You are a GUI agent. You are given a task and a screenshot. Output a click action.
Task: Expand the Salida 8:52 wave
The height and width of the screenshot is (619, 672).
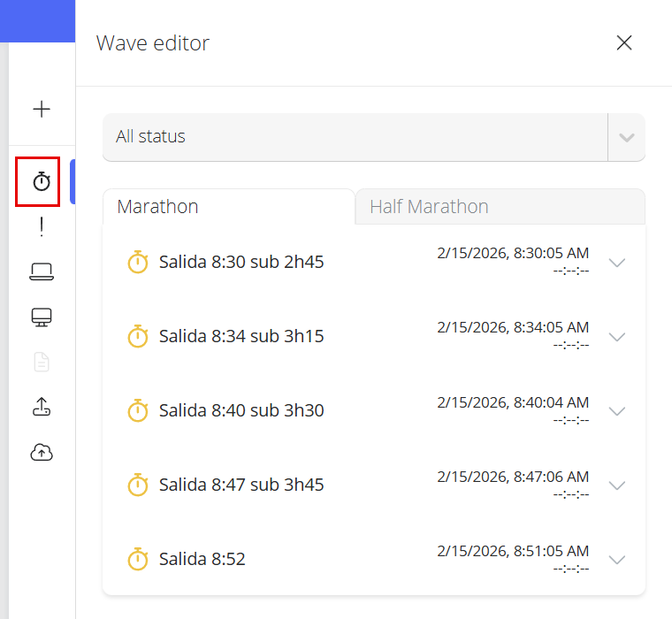pos(617,560)
